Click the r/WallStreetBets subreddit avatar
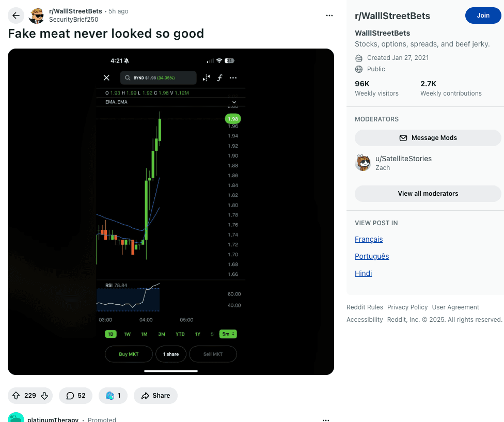Viewport: 504px width, 422px height. 37,15
